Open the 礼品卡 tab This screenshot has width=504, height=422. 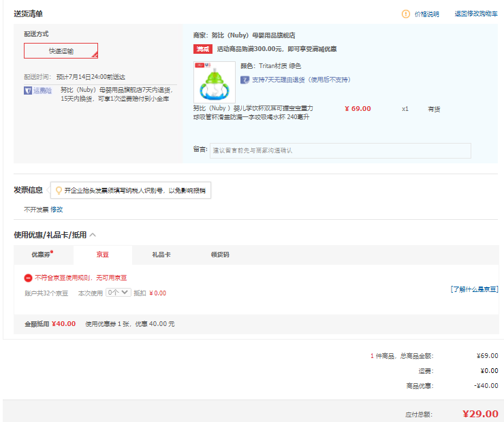[161, 255]
